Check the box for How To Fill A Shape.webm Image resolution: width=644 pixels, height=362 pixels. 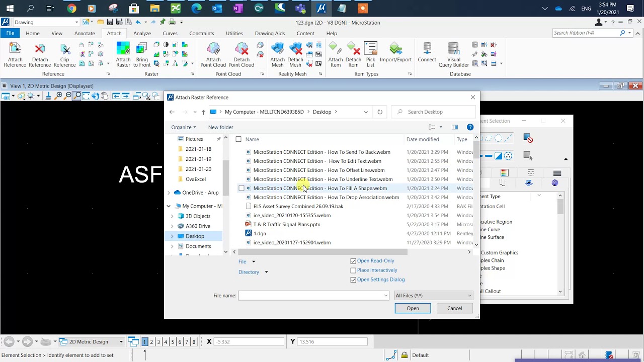[242, 188]
